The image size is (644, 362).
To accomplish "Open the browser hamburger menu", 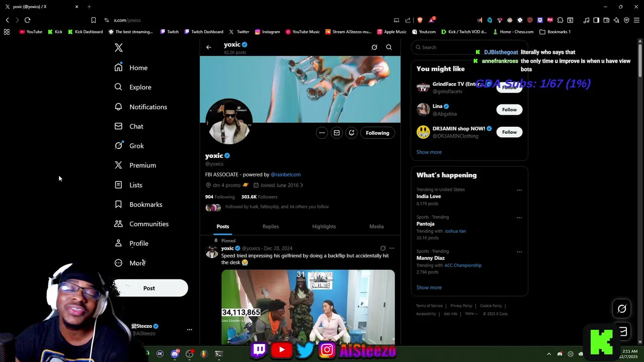I will [x=636, y=20].
